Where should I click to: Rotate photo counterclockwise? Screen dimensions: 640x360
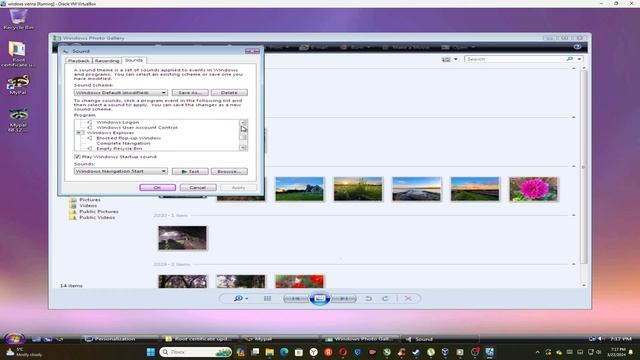pyautogui.click(x=368, y=299)
